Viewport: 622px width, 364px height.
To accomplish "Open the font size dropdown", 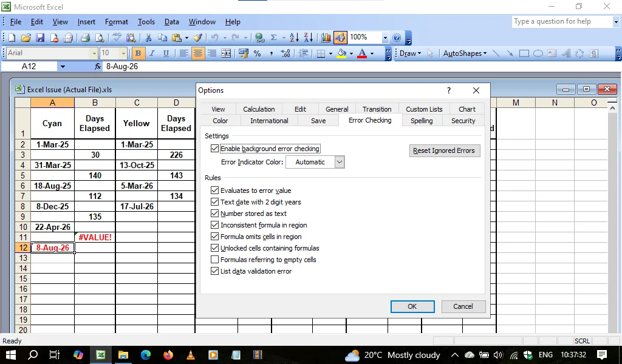I will (x=123, y=53).
